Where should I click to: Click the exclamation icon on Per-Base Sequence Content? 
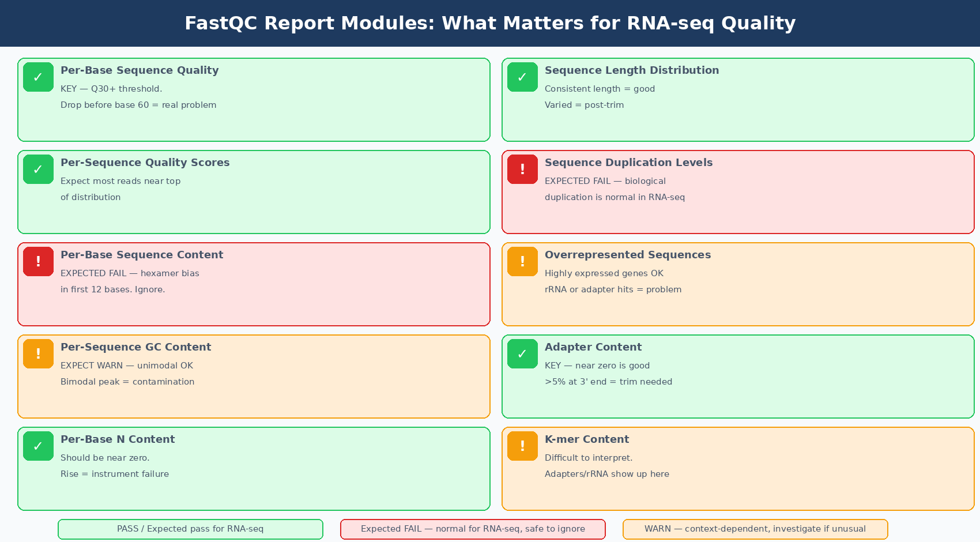tap(38, 261)
